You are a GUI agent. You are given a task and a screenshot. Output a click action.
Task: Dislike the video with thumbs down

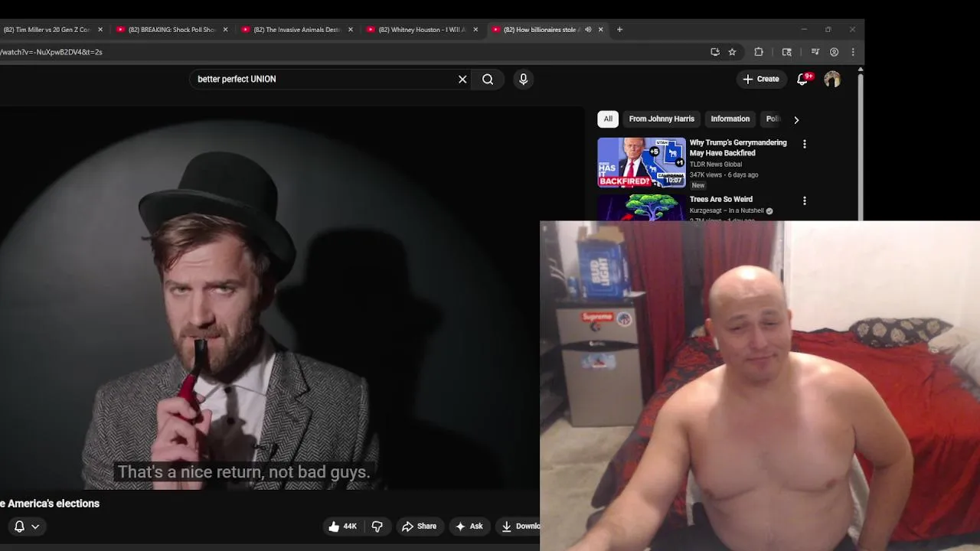377,527
